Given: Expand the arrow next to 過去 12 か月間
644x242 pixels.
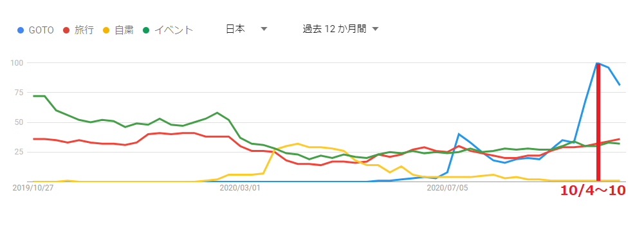Looking at the screenshot, I should click(375, 29).
